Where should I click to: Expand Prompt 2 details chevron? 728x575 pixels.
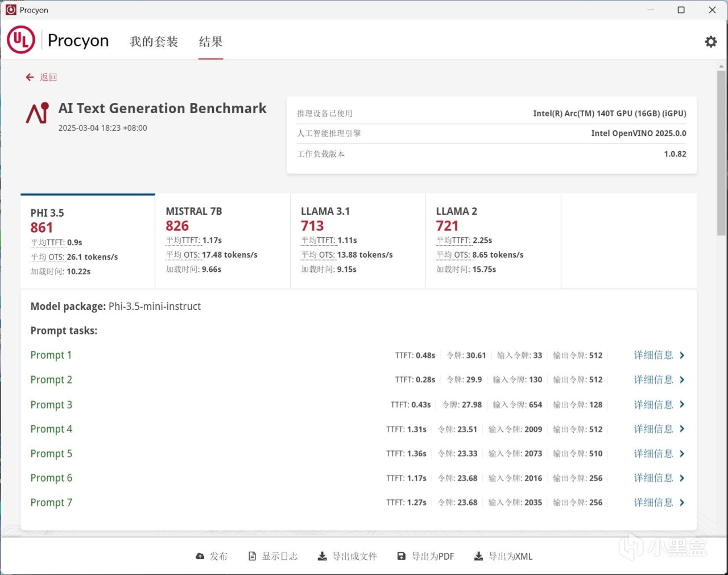(x=682, y=379)
